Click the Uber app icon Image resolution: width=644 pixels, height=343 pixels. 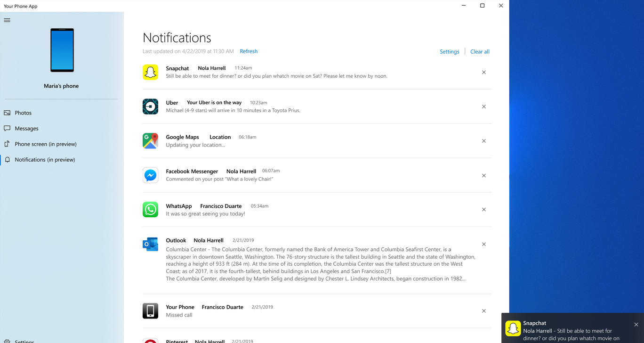150,106
